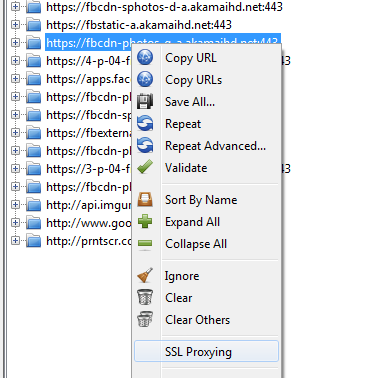Click the folder icon beside http://www.goo
This screenshot has height=378, width=385.
(34, 223)
